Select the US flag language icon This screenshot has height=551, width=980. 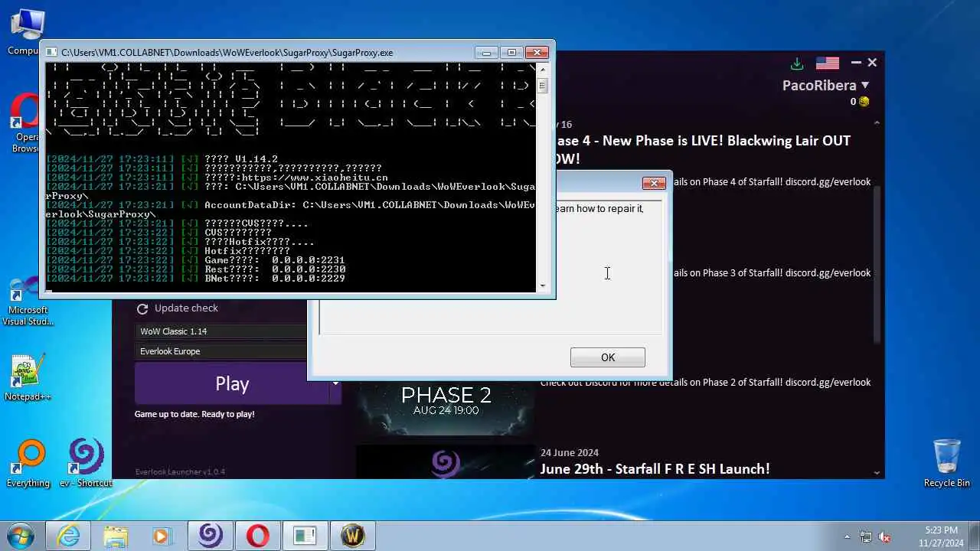827,63
